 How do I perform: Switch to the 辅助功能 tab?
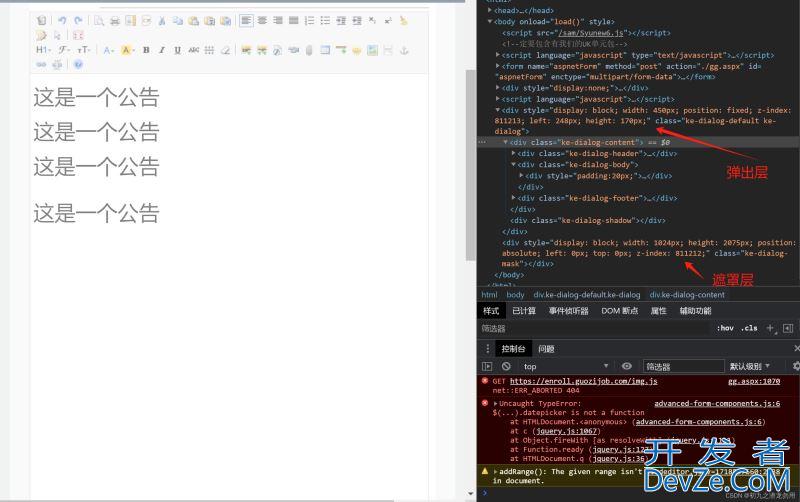tap(695, 311)
